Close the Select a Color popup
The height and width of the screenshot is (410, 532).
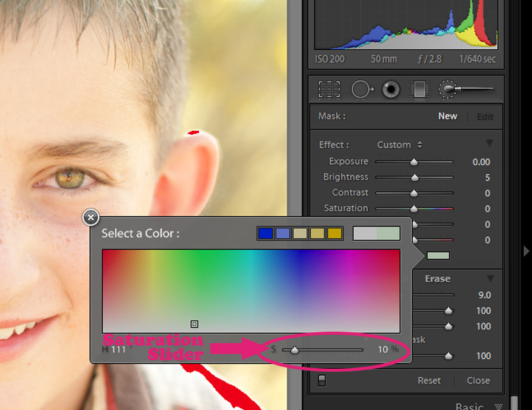(91, 217)
